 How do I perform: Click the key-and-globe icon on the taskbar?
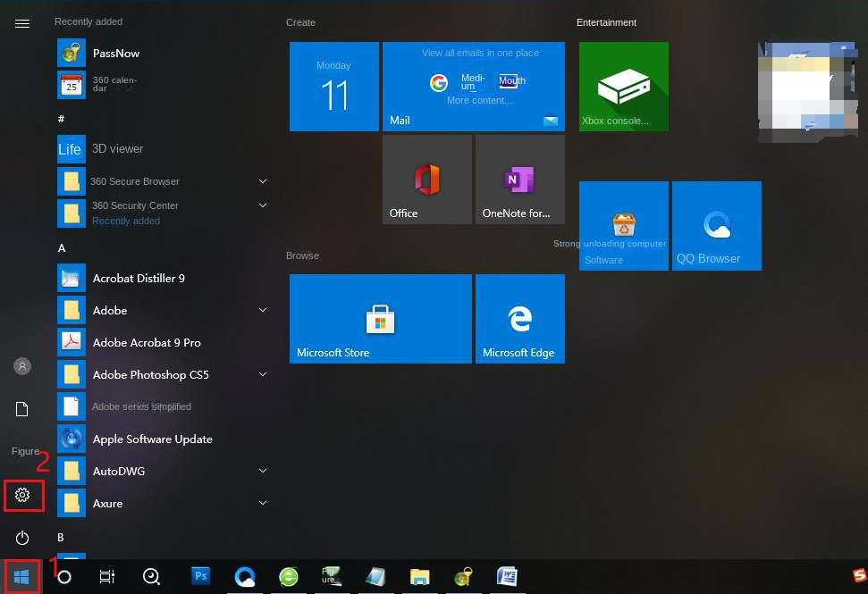(x=463, y=577)
